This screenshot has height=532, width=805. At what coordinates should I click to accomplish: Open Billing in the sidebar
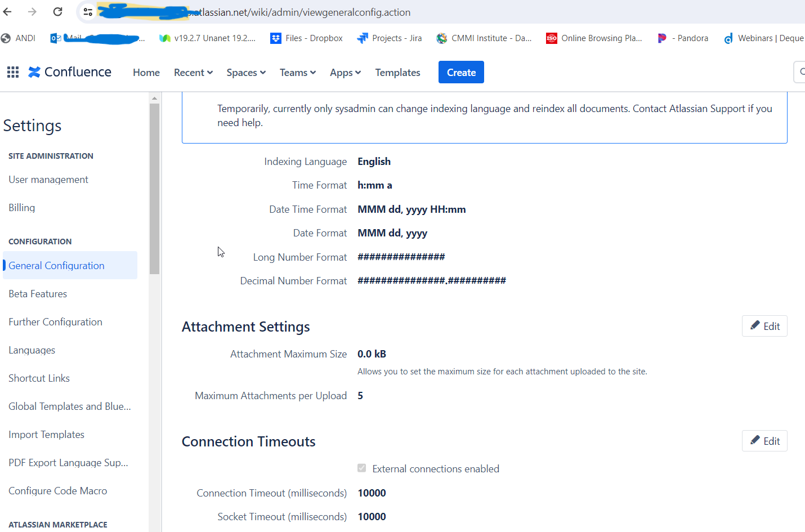pyautogui.click(x=22, y=208)
